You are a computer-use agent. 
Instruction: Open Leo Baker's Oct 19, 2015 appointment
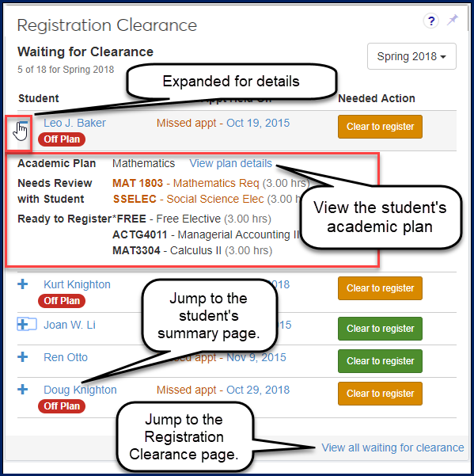(258, 123)
